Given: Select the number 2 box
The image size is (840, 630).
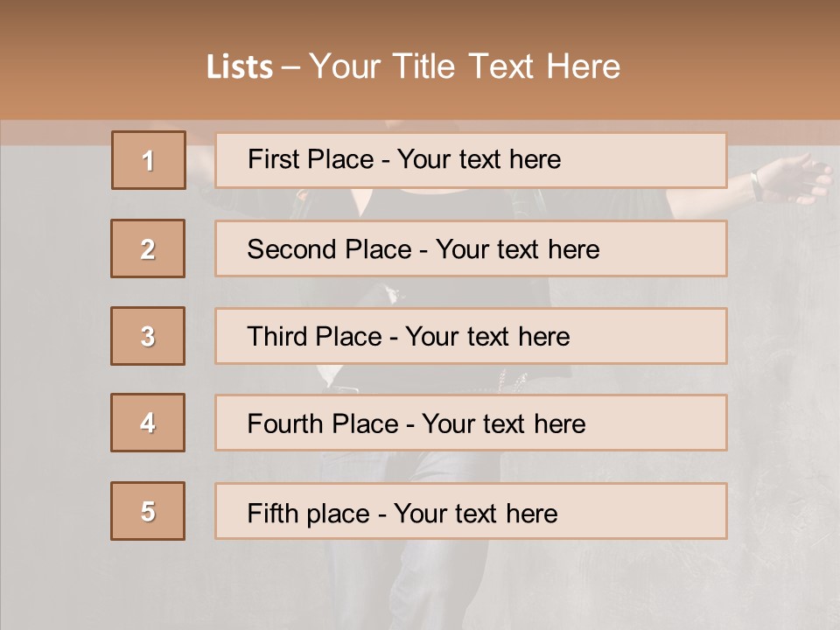Looking at the screenshot, I should point(148,248).
